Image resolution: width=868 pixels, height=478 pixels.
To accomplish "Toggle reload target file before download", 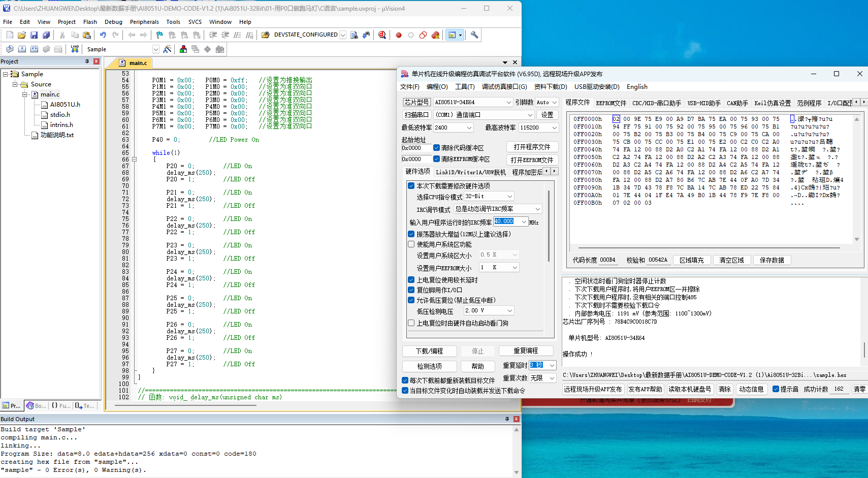I will pyautogui.click(x=405, y=380).
